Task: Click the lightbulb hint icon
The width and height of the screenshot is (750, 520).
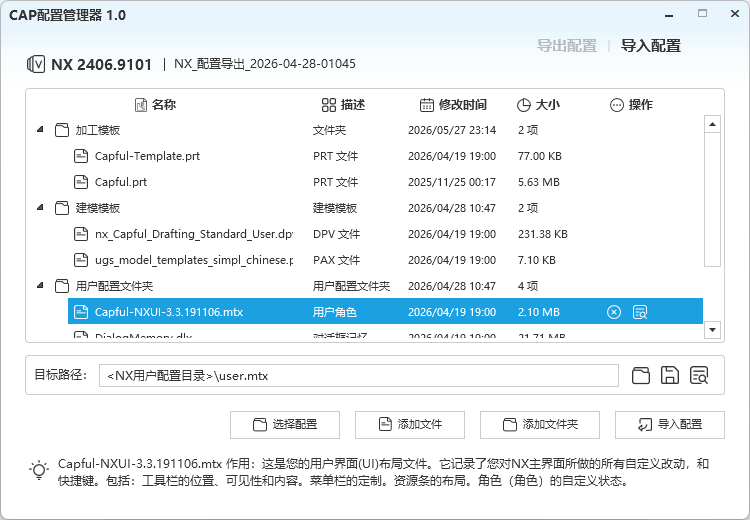Action: [x=39, y=470]
